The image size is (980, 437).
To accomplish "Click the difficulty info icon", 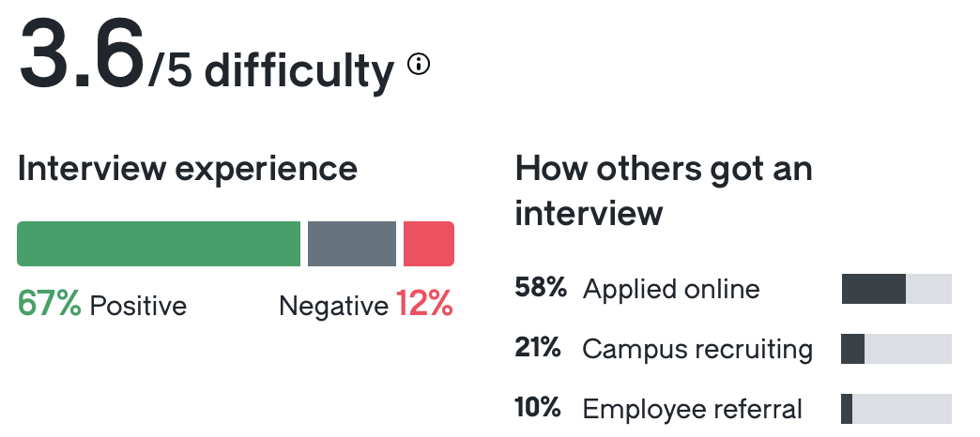I will 419,65.
